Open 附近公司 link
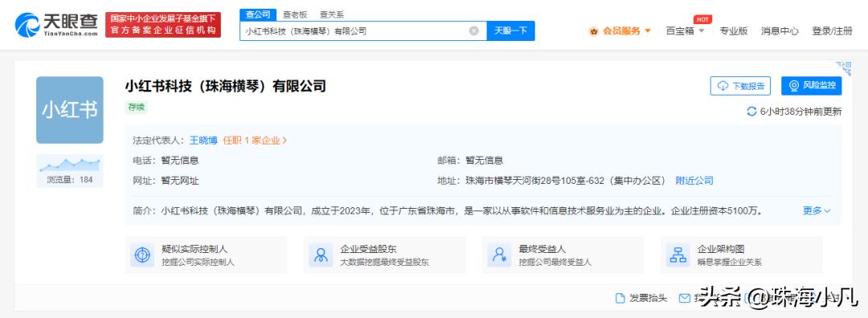The height and width of the screenshot is (318, 868). tap(694, 181)
